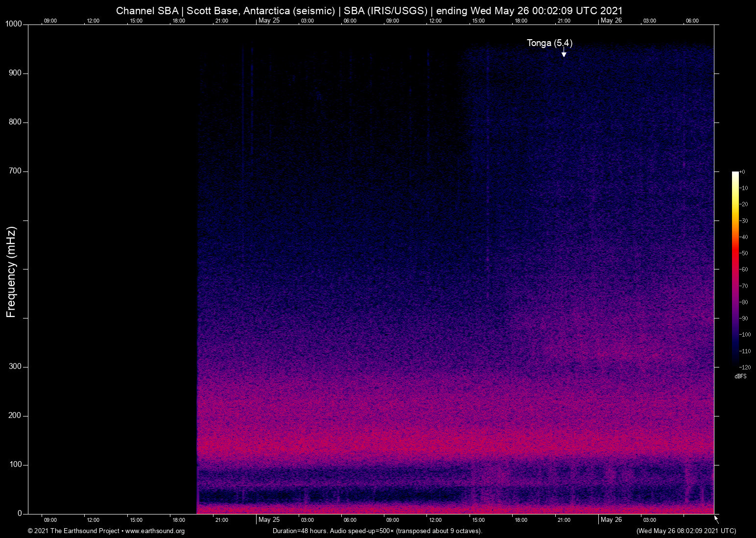Click the Wed May 26 08:02:09 timestamp
The width and height of the screenshot is (756, 538).
coord(686,531)
